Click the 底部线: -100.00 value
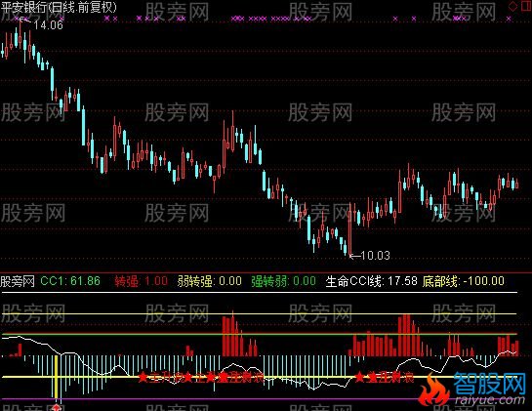This screenshot has width=532, height=411. point(464,281)
